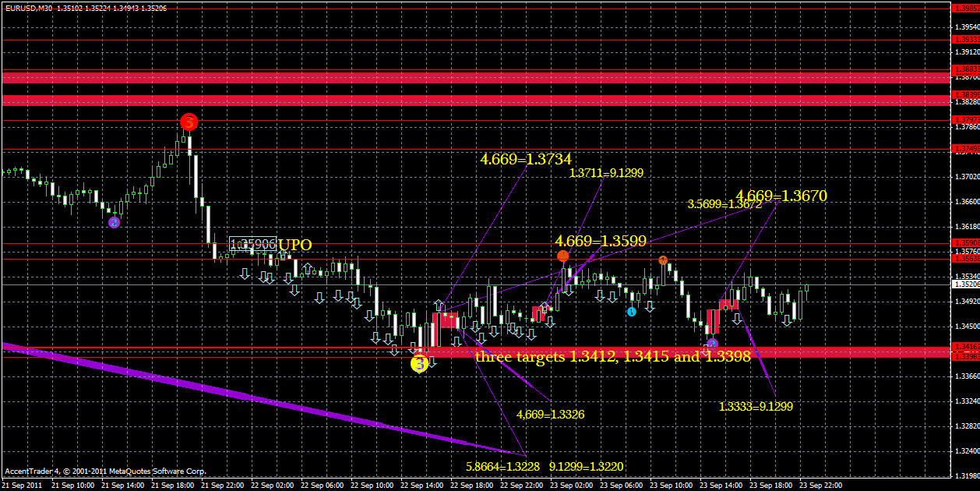This screenshot has width=980, height=491.
Task: Select the UPO text label
Action: coord(296,245)
